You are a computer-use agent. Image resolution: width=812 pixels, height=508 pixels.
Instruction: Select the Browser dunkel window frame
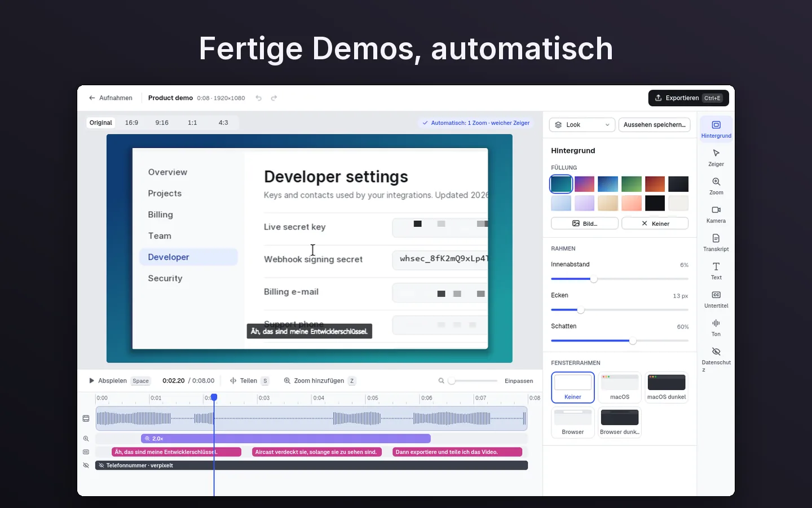620,422
